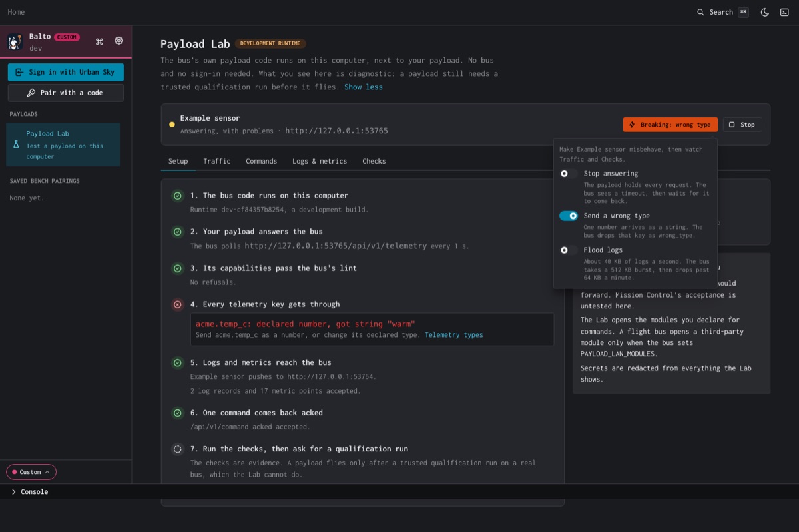Screen dimensions: 799x532
Task: Open the command shortcut icon beside Balto
Action: [99, 41]
